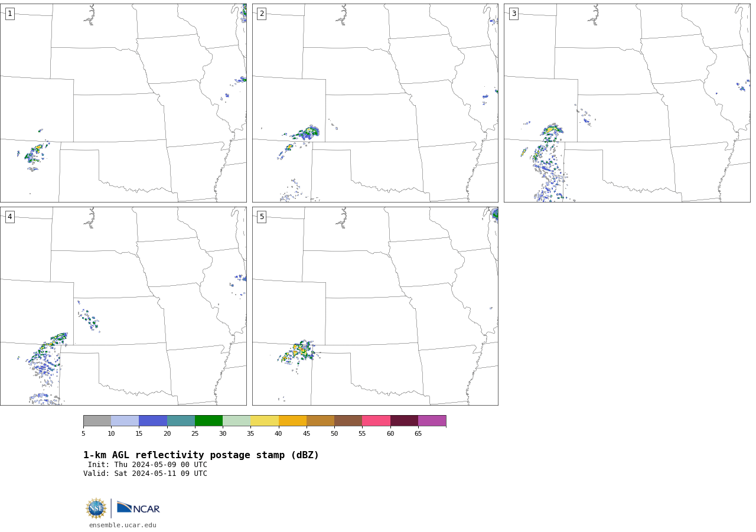This screenshot has height=532, width=756.
Task: Open the ensemble.ucar.edu link text
Action: 123,526
